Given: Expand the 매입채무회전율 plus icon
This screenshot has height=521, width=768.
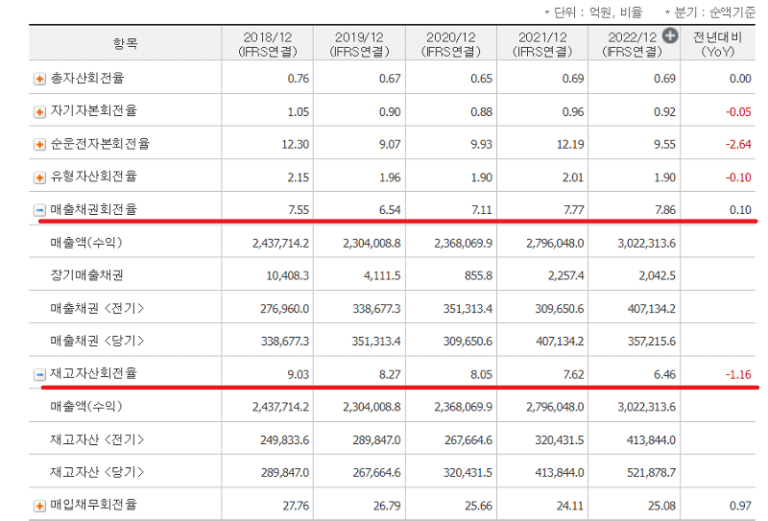Looking at the screenshot, I should pos(40,506).
